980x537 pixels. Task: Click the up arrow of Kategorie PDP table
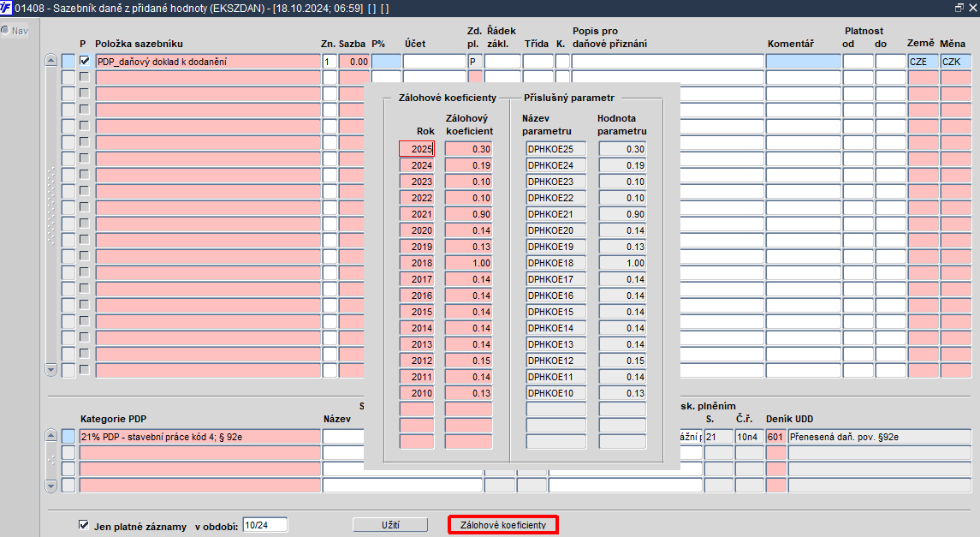(x=50, y=437)
